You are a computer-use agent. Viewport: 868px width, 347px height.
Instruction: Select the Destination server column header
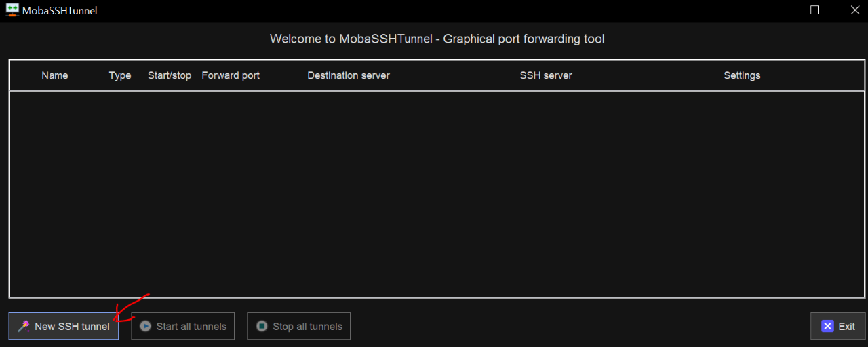[349, 75]
